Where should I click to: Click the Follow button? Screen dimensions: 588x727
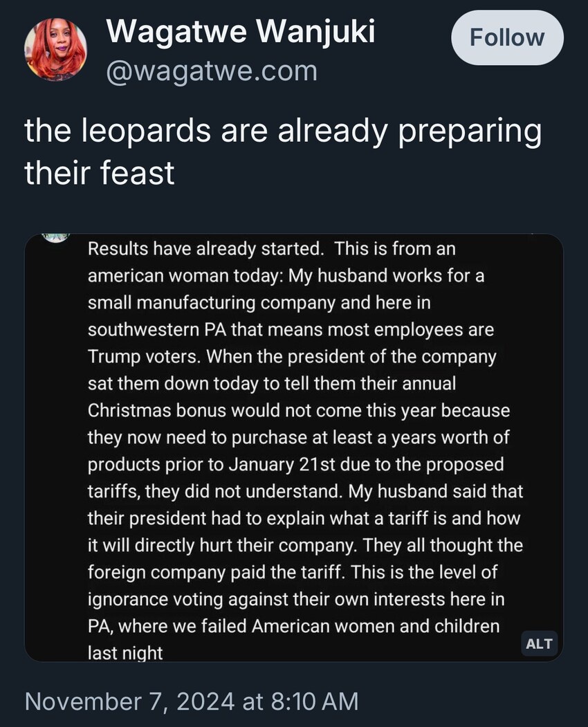[506, 37]
